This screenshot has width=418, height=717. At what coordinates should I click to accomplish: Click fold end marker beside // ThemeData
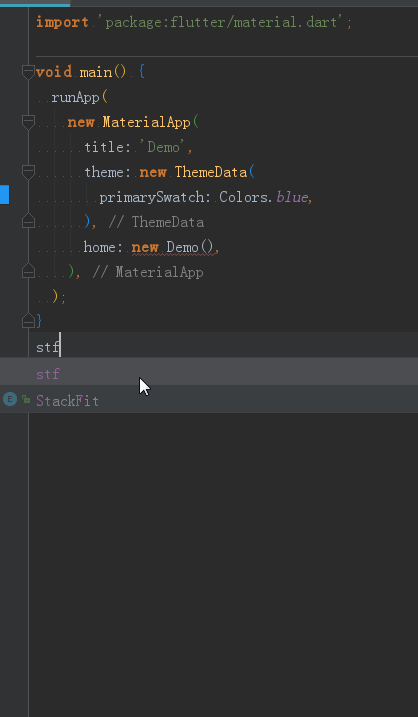[x=28, y=221]
